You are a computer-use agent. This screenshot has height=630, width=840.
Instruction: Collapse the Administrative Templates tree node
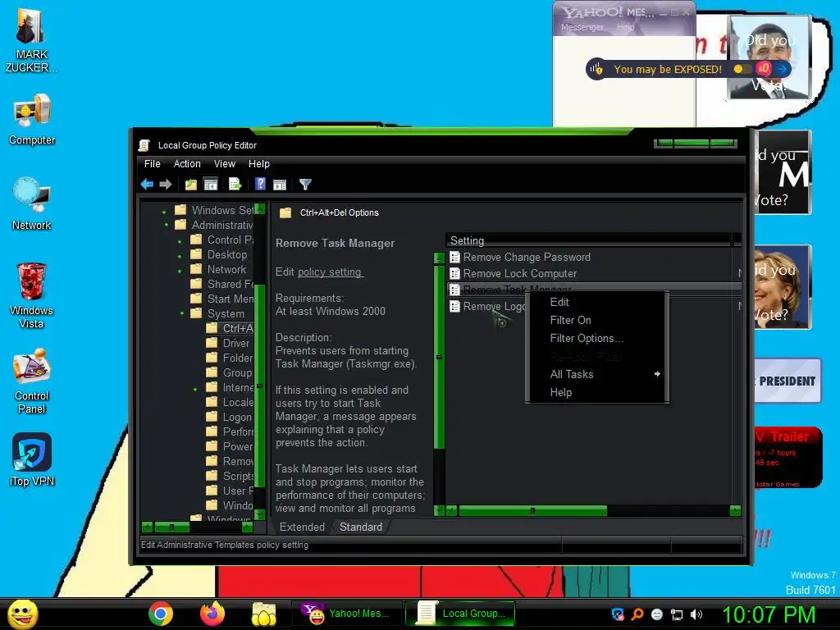click(167, 225)
